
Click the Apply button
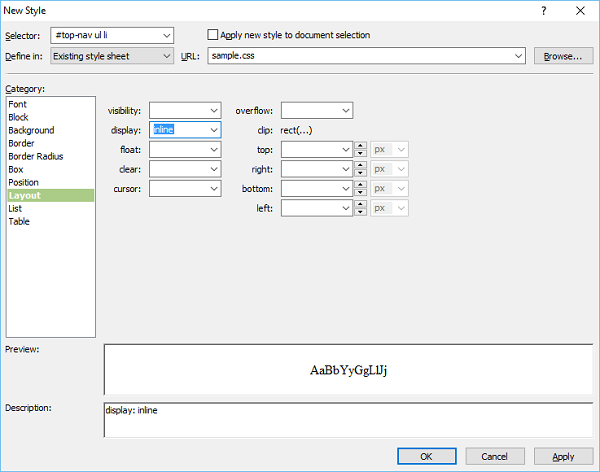(x=563, y=456)
